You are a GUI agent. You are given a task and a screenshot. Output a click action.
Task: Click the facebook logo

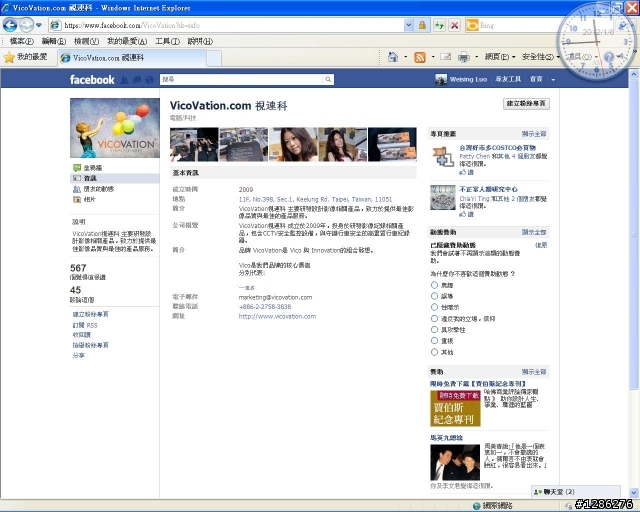92,80
